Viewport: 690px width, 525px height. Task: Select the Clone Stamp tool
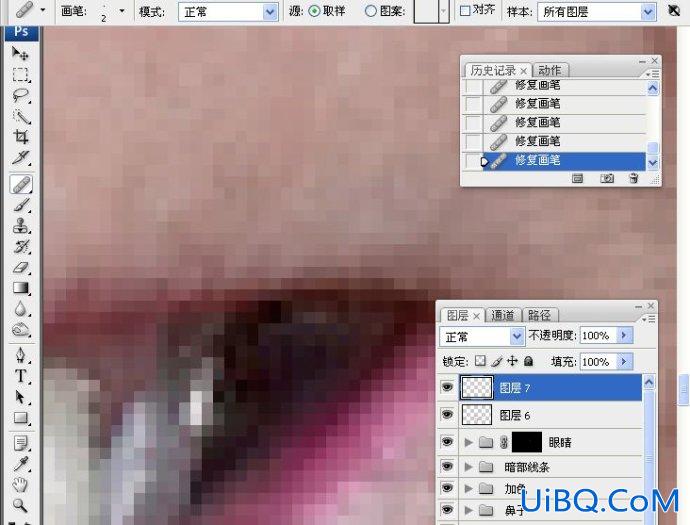tap(21, 226)
